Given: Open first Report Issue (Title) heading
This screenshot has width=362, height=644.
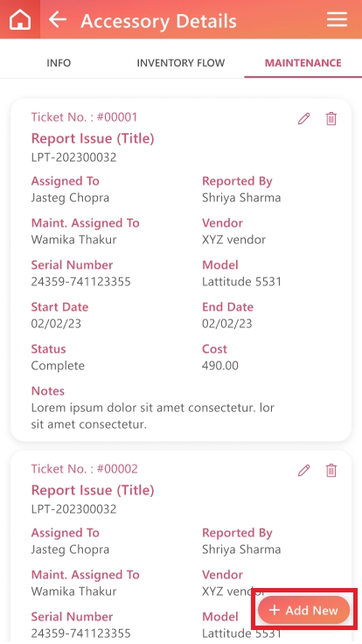Looking at the screenshot, I should 93,138.
